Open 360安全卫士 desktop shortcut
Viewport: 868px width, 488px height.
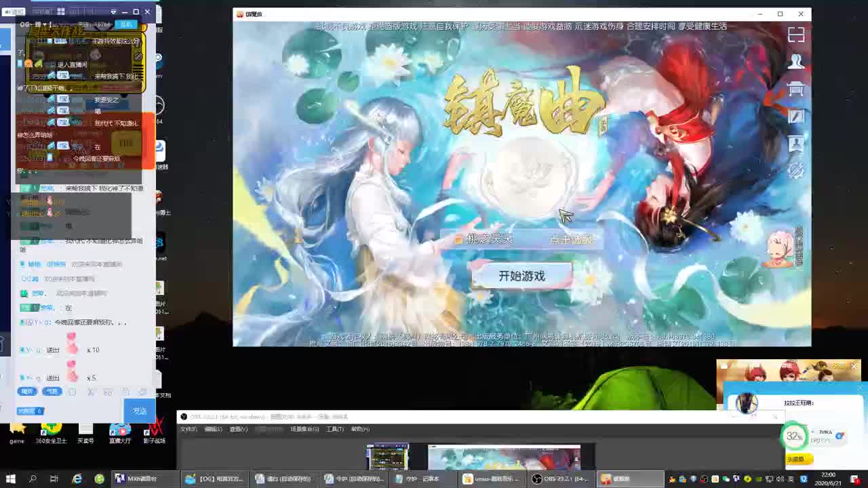52,432
